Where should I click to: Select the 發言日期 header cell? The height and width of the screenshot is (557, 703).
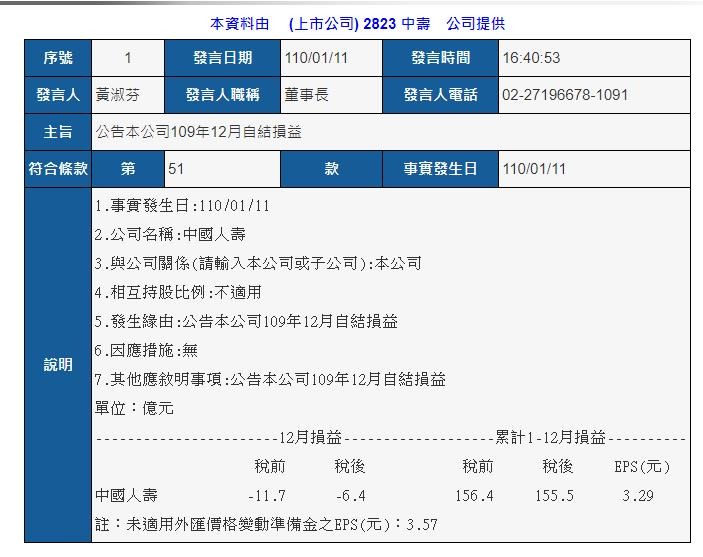[222, 58]
